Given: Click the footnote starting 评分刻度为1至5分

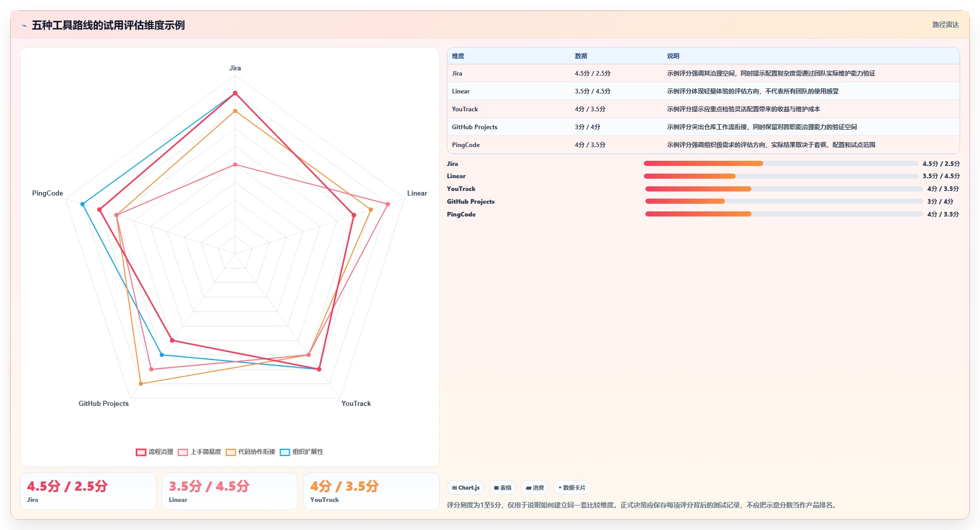Looking at the screenshot, I should pos(642,505).
